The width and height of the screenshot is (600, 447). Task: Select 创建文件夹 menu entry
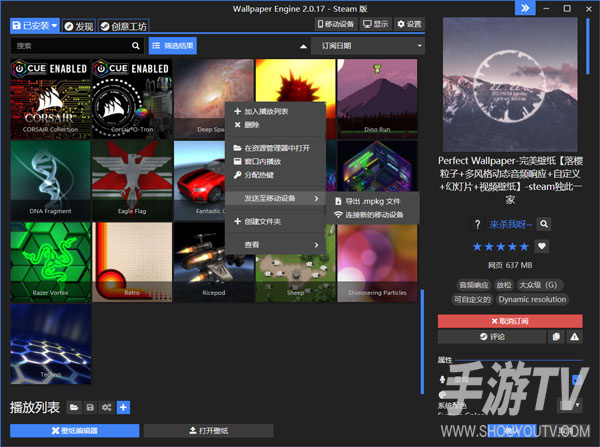pos(275,222)
